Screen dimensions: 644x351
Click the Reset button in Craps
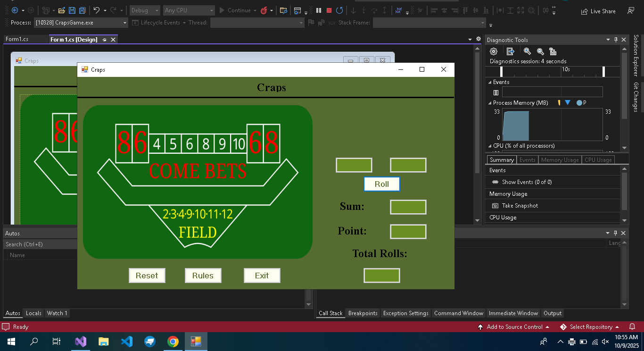pyautogui.click(x=147, y=276)
